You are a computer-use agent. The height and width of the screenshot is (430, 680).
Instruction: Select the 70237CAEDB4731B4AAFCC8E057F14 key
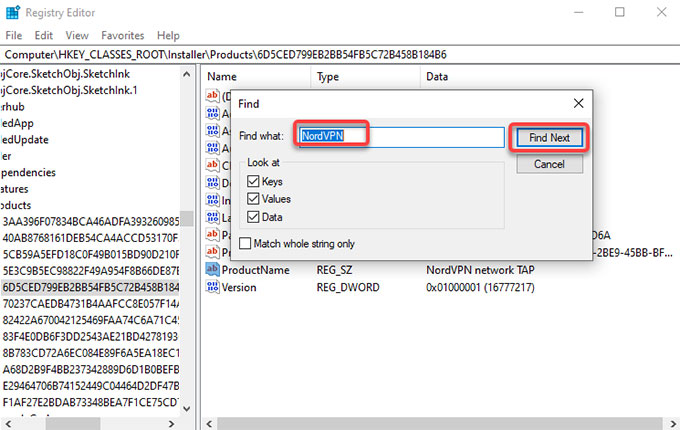point(91,303)
